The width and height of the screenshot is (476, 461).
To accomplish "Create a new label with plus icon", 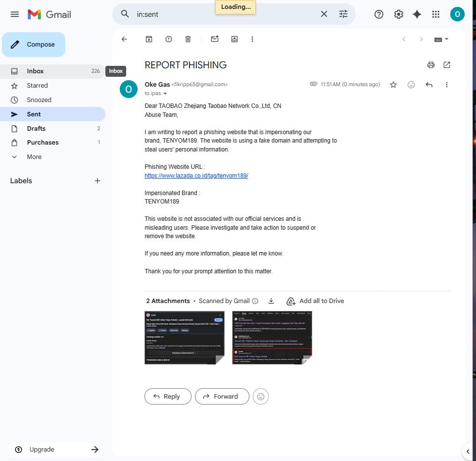I will coord(97,181).
